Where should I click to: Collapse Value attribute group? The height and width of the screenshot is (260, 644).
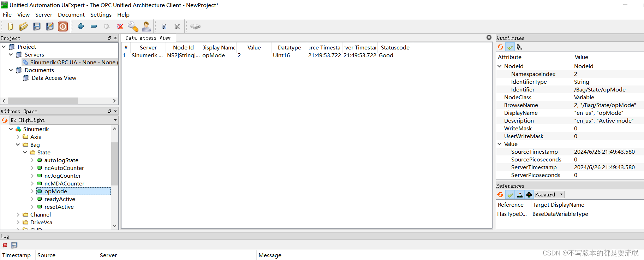[x=500, y=144]
